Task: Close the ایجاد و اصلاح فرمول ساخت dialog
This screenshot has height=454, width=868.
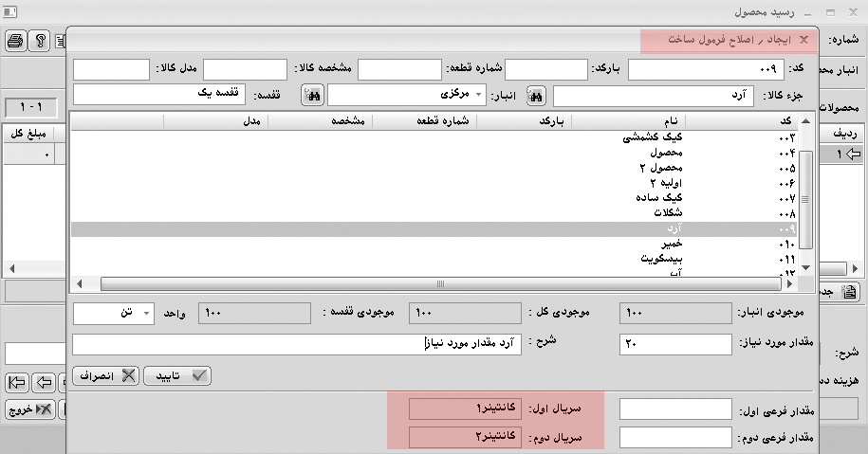Action: [x=804, y=40]
